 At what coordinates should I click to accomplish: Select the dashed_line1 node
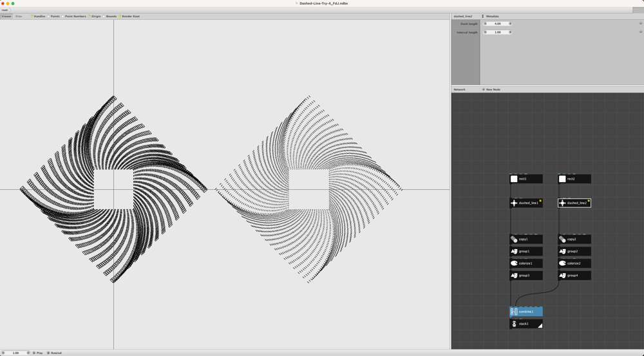tap(526, 203)
